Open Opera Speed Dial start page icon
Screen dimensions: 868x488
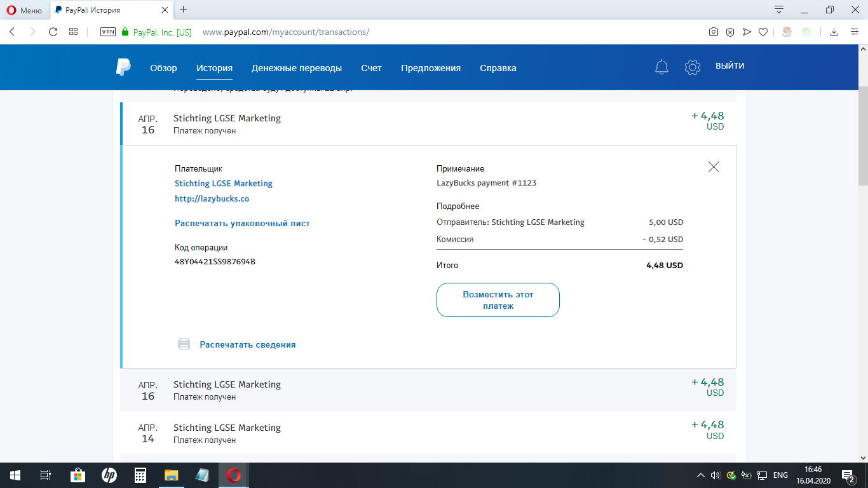(74, 32)
